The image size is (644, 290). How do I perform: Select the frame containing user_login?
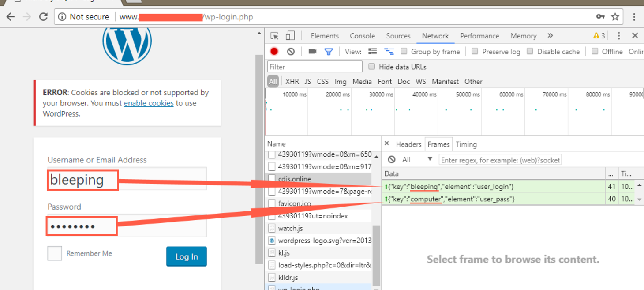point(507,187)
